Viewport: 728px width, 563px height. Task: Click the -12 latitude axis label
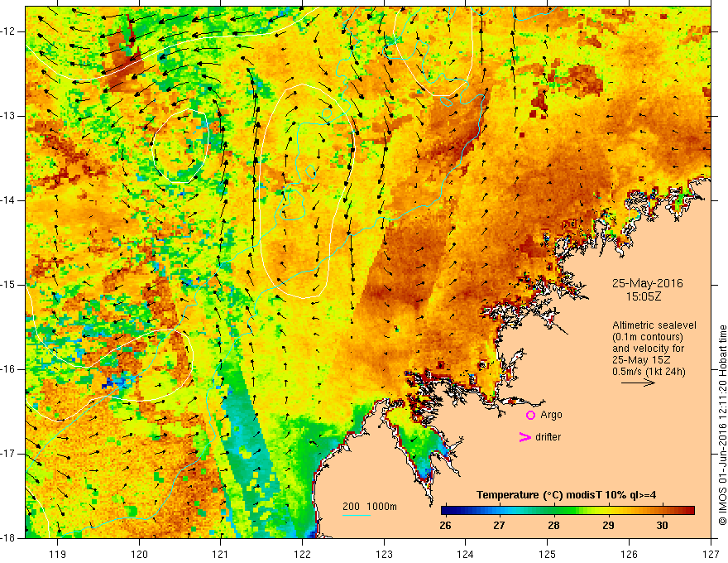pyautogui.click(x=9, y=31)
